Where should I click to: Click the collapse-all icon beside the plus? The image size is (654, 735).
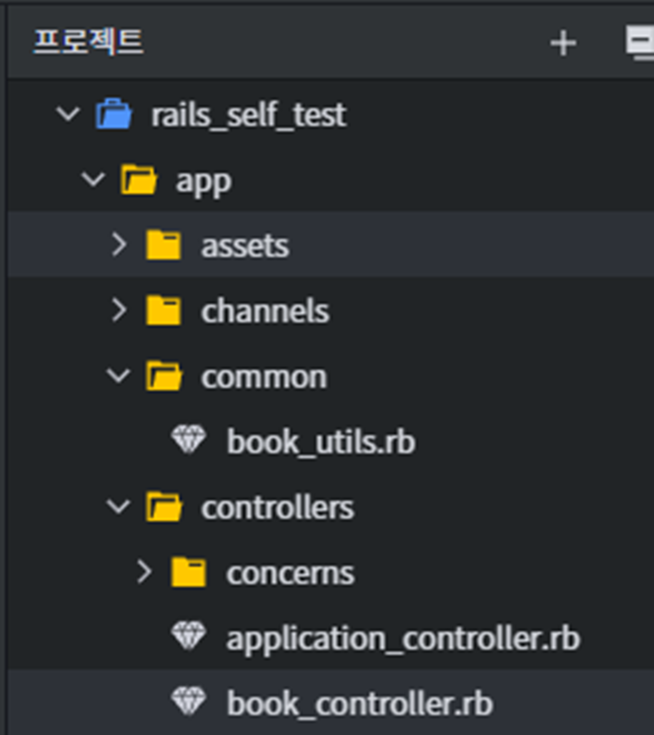(640, 44)
